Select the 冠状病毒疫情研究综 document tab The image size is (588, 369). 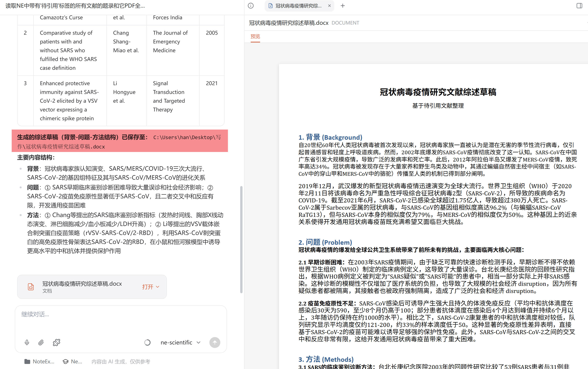299,6
